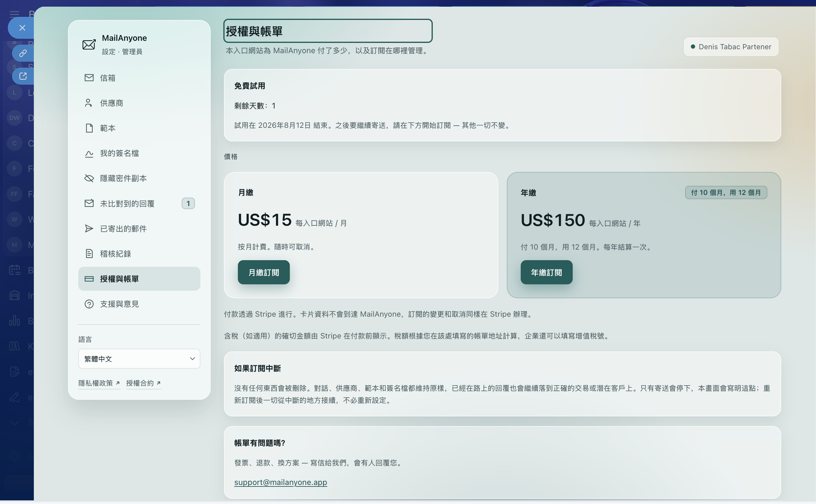Click the unmatched replies count badge 1

[x=188, y=203]
